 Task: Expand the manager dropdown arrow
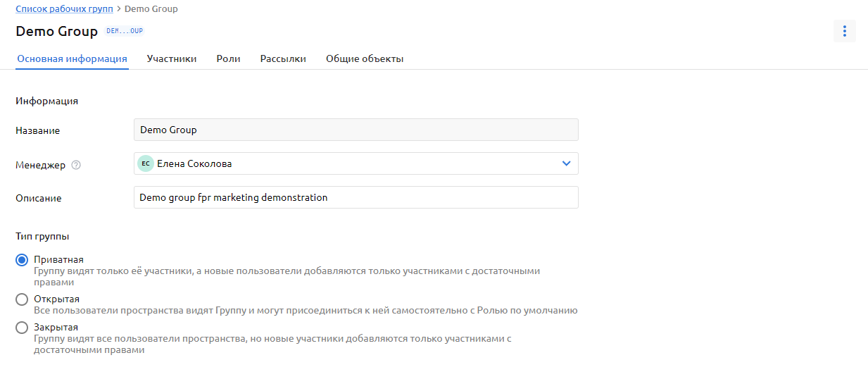[566, 163]
